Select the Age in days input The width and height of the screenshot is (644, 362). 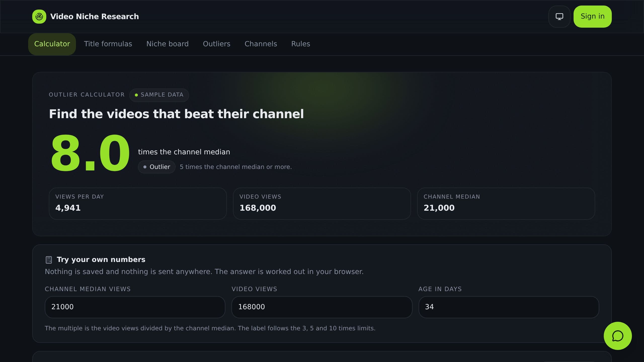pos(509,307)
